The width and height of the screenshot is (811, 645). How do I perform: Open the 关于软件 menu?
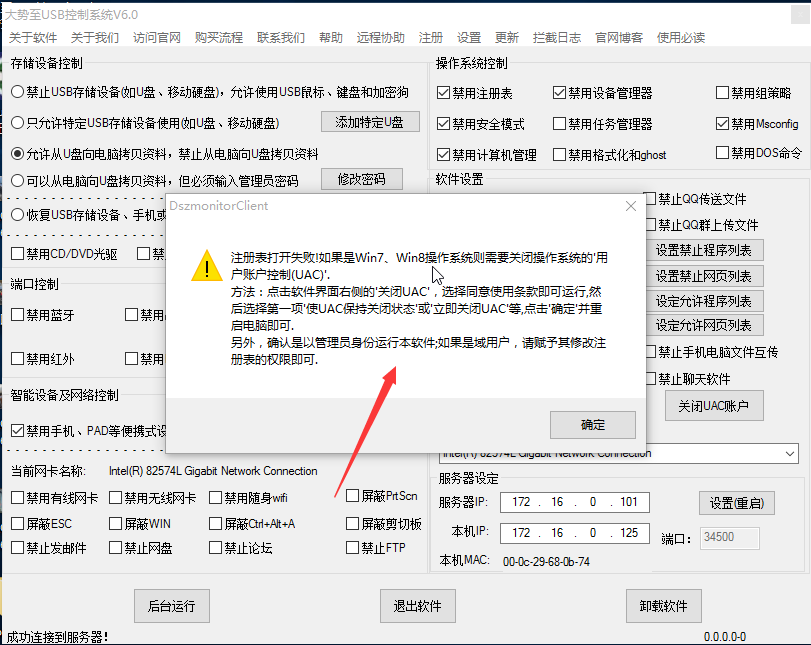click(x=34, y=38)
